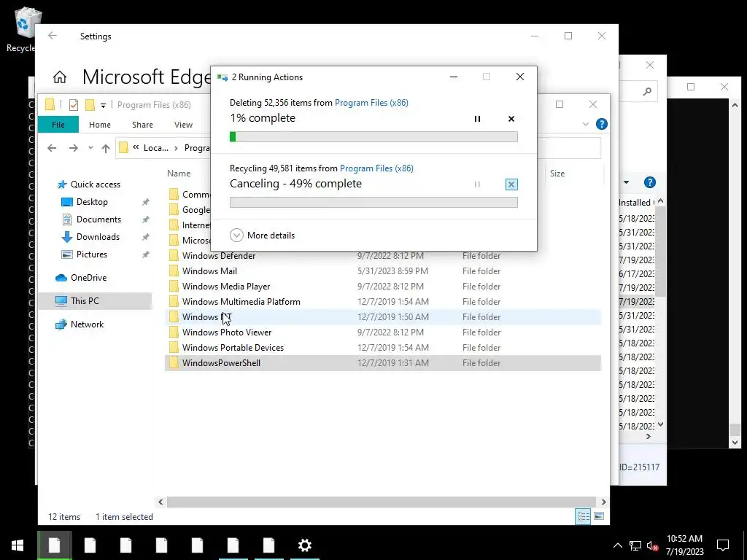Screen dimensions: 747x560
Task: Open Program Files (x86) link in Recycling row
Action: [x=376, y=168]
